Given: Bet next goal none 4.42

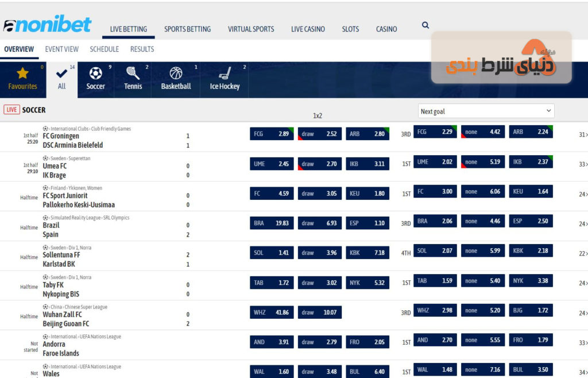Looking at the screenshot, I should click(483, 132).
